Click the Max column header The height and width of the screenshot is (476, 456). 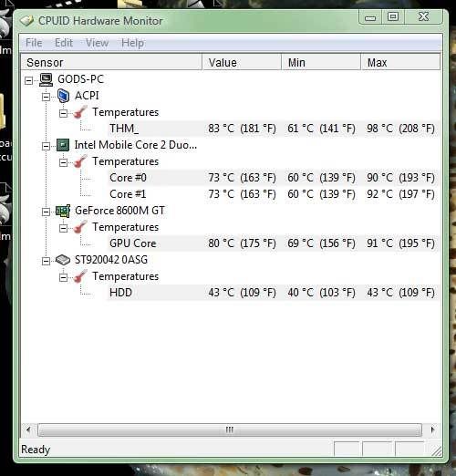coord(400,62)
